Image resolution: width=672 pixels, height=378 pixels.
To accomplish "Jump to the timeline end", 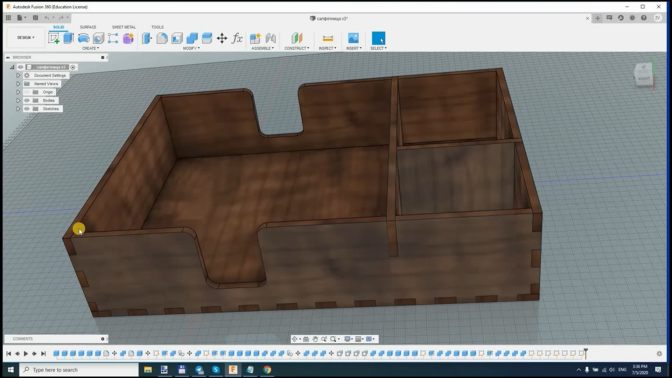I will tap(43, 354).
